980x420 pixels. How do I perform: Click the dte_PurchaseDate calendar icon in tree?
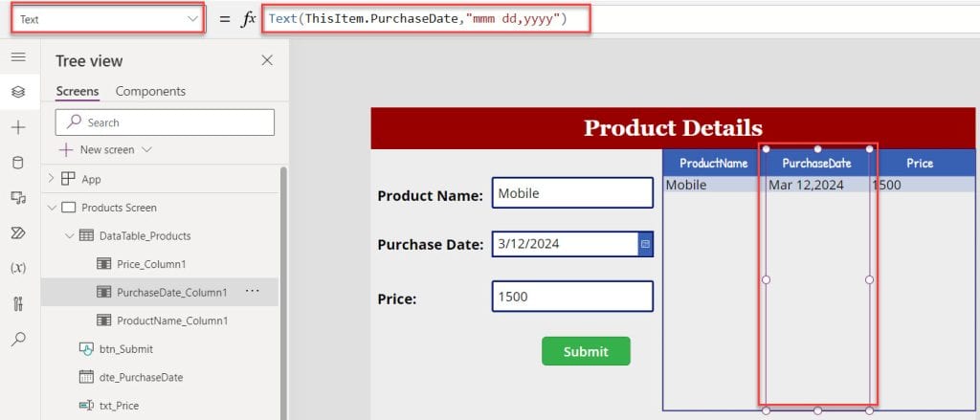click(86, 377)
